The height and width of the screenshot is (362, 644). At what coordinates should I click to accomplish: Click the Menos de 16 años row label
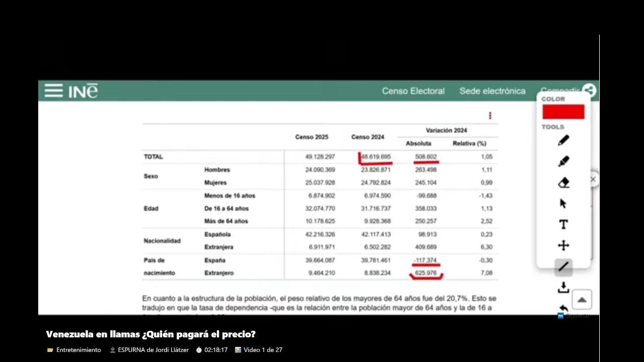pyautogui.click(x=230, y=196)
